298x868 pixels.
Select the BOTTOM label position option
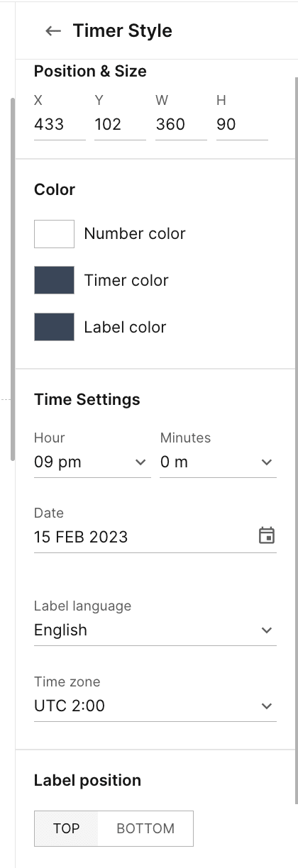pyautogui.click(x=145, y=828)
